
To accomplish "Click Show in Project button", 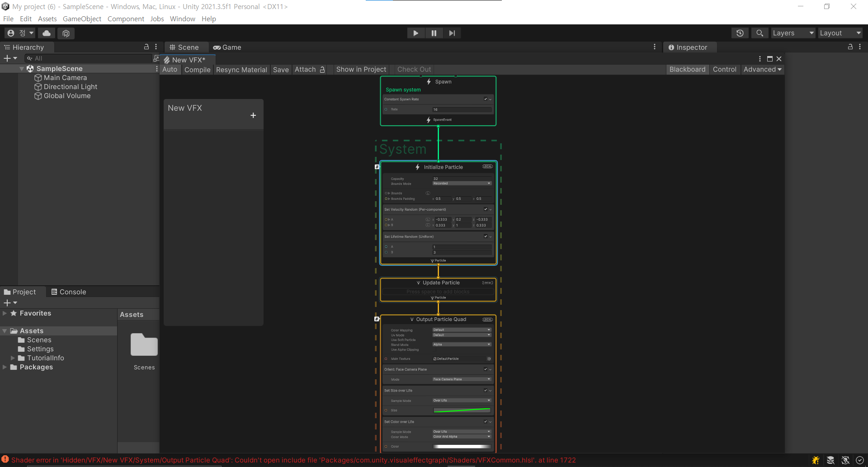I will tap(361, 70).
